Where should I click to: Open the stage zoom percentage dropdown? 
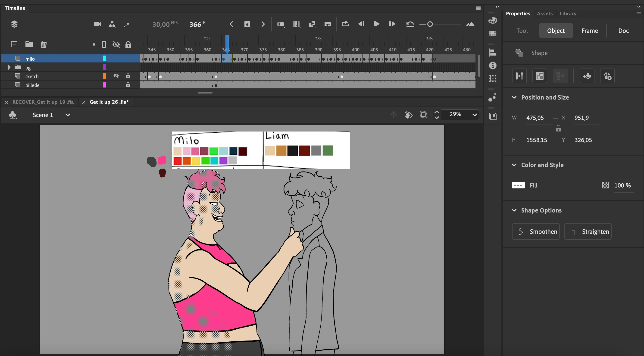[x=475, y=115]
